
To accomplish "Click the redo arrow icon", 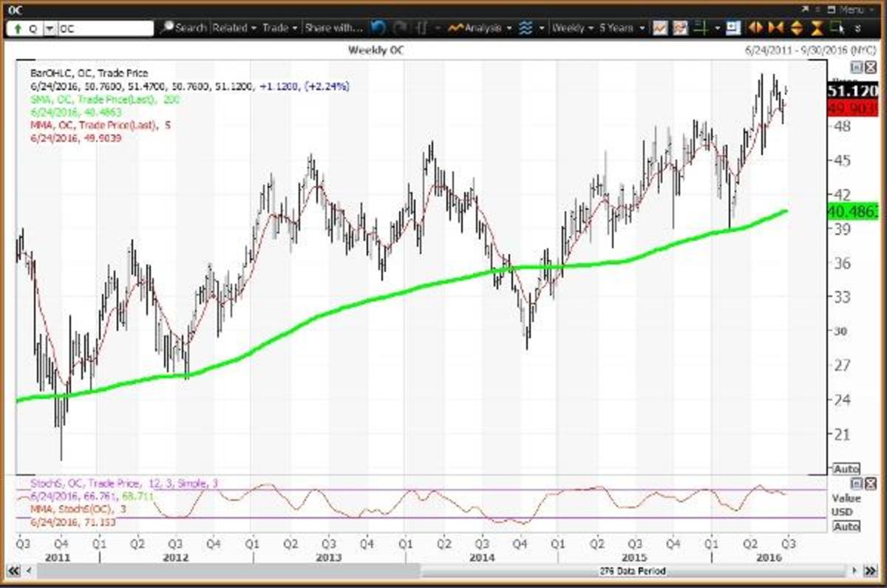I will (x=400, y=28).
